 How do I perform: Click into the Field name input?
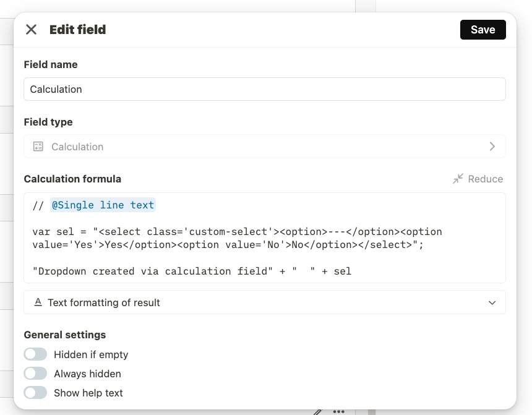pos(265,89)
